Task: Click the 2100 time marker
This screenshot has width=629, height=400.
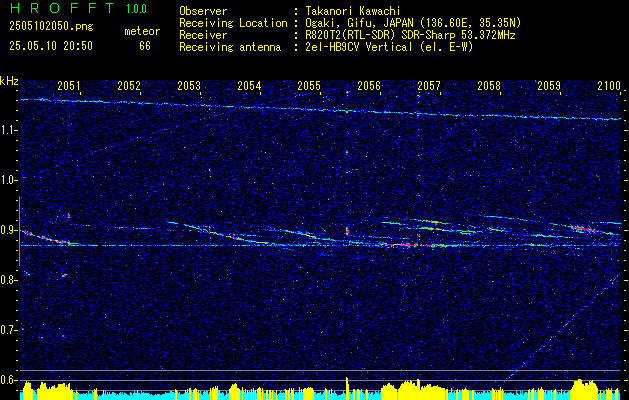Action: 609,85
